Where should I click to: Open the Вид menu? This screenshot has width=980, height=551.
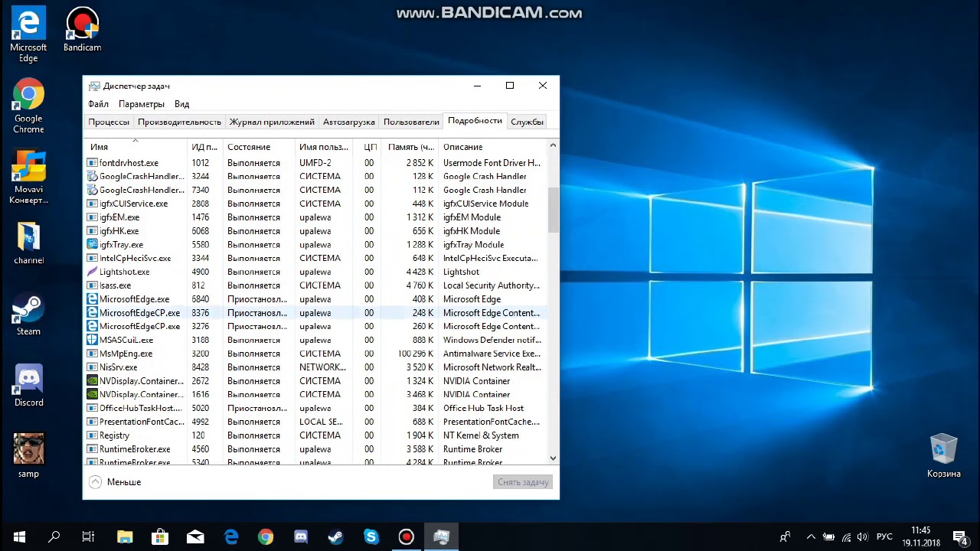point(181,104)
